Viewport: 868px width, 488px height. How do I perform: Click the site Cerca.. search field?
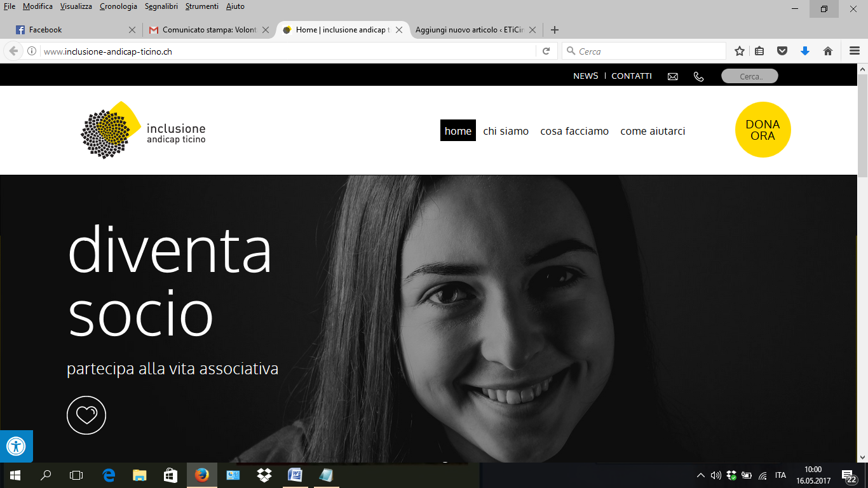coord(750,76)
